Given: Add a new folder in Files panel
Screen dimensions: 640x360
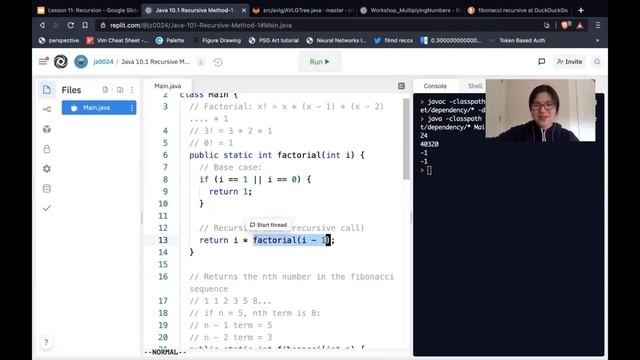Looking at the screenshot, I should coord(120,90).
